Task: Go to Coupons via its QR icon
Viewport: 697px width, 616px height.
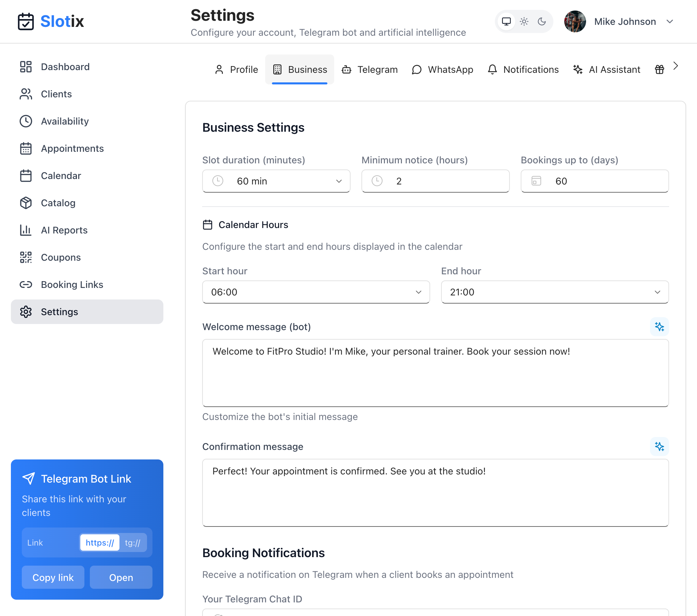Action: 26,258
